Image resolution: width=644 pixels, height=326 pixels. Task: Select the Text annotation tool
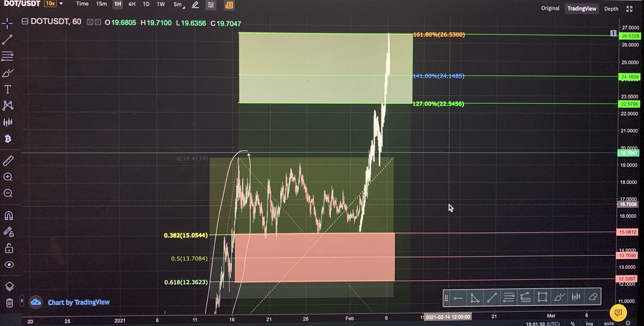click(8, 89)
